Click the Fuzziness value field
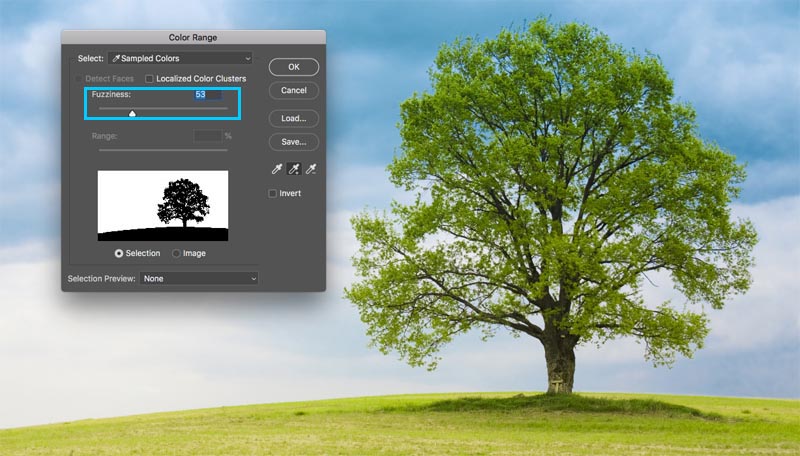The width and height of the screenshot is (800, 456). (208, 94)
